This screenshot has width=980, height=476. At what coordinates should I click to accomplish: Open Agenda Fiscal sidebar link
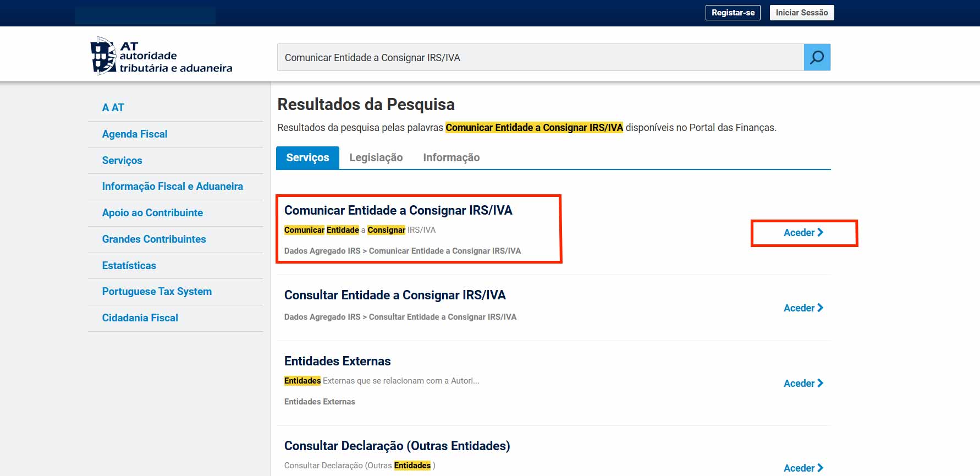[135, 134]
